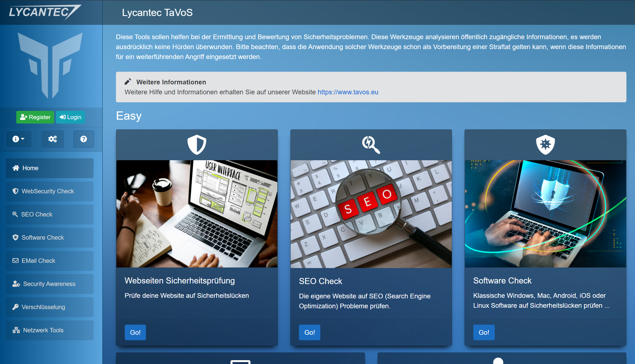Select Verschlüsselung in the sidebar
Viewport: 635px width, 364px height.
pos(50,307)
